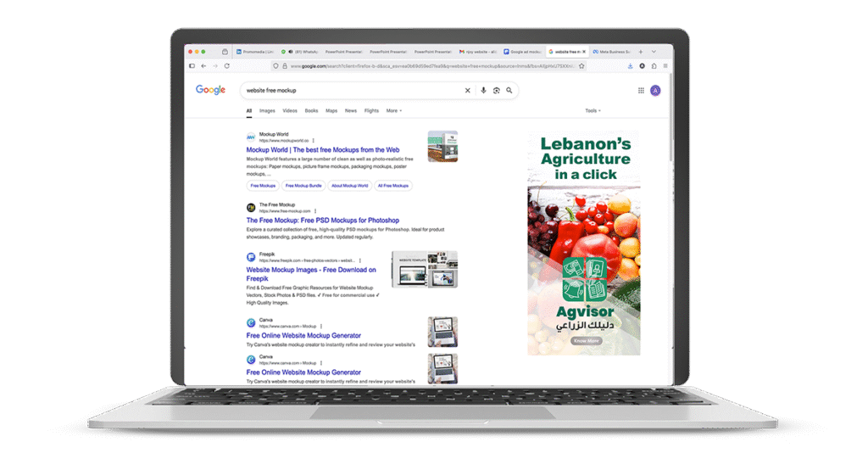Open three-dot options beside Freepik result

coord(360,260)
